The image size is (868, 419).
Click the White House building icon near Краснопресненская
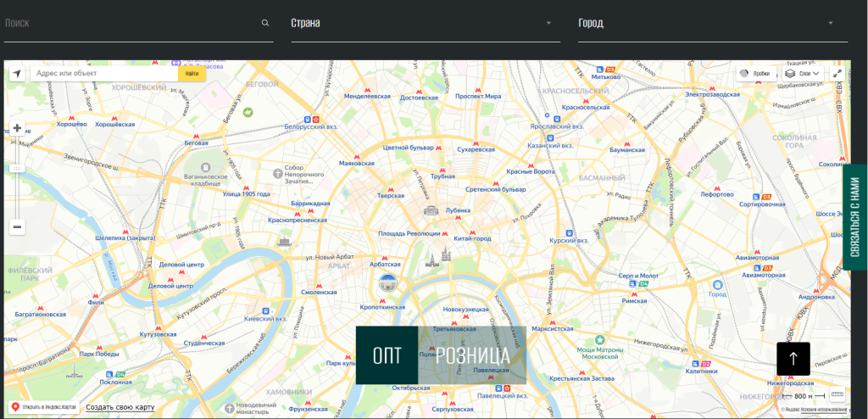[285, 242]
